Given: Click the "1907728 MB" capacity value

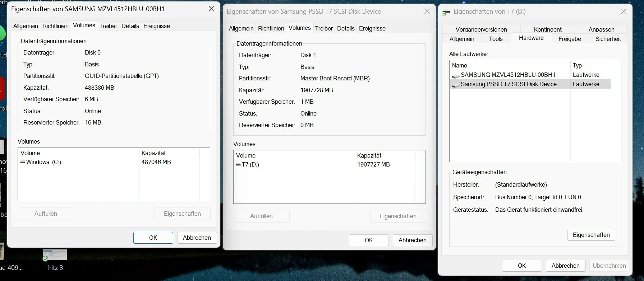Looking at the screenshot, I should click(x=317, y=90).
